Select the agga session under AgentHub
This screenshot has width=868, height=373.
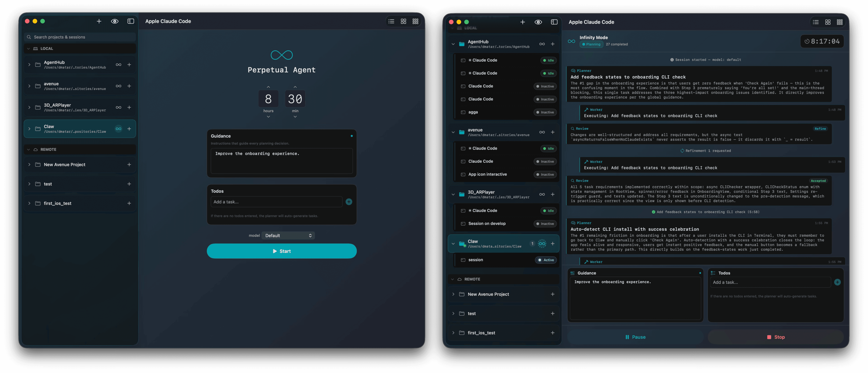[x=473, y=112]
